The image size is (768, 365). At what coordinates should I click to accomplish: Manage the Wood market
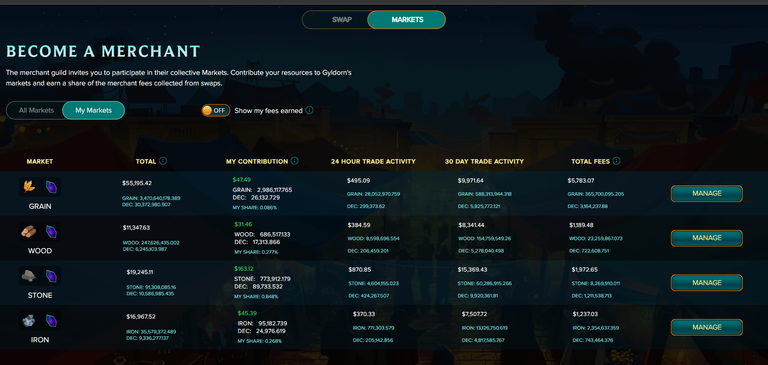pyautogui.click(x=707, y=238)
